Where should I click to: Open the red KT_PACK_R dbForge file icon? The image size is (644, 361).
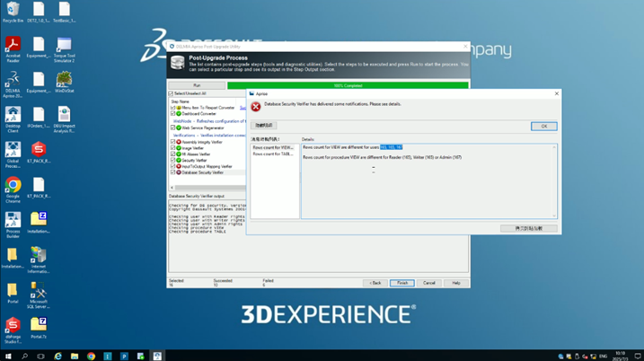[x=39, y=152]
